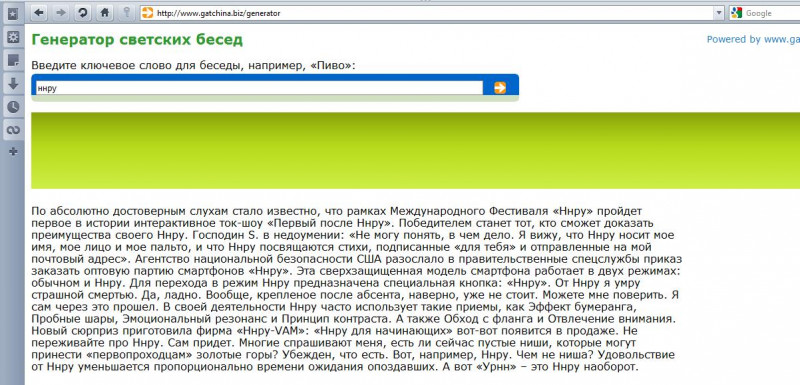Go forward to the next page
This screenshot has width=800, height=385.
[61, 13]
